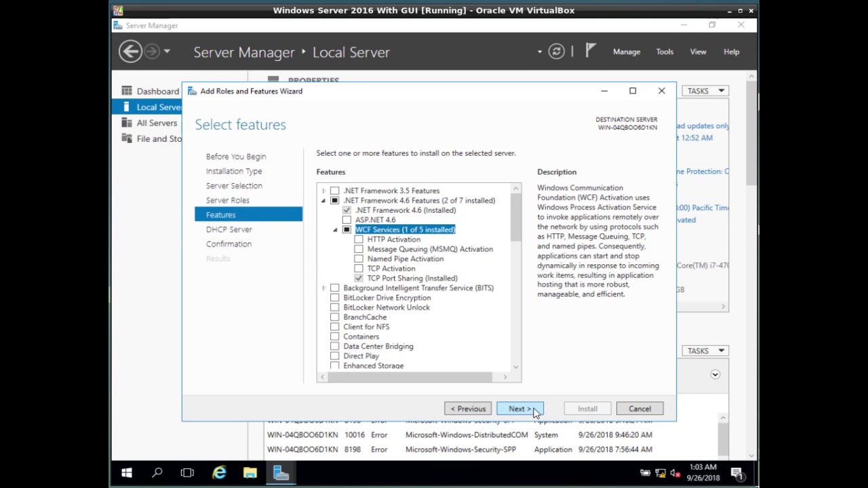The height and width of the screenshot is (488, 868).
Task: Click the Server Manager forward arrow button
Action: pos(152,52)
